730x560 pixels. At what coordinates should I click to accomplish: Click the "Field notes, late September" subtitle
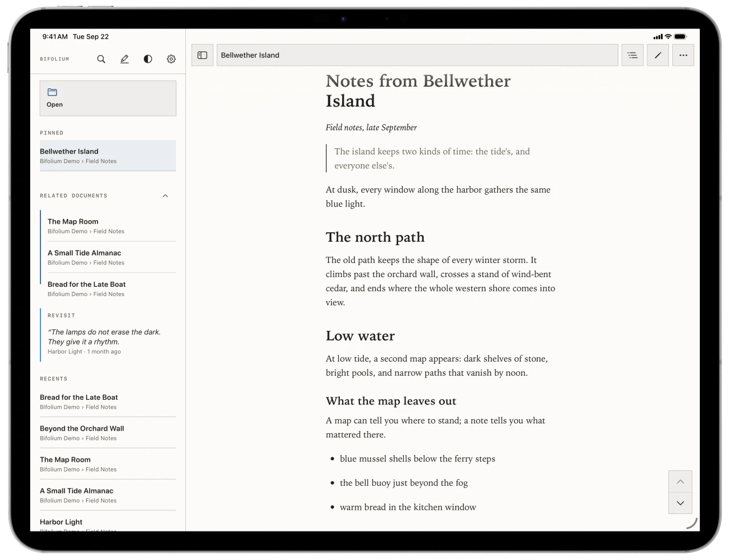point(371,128)
